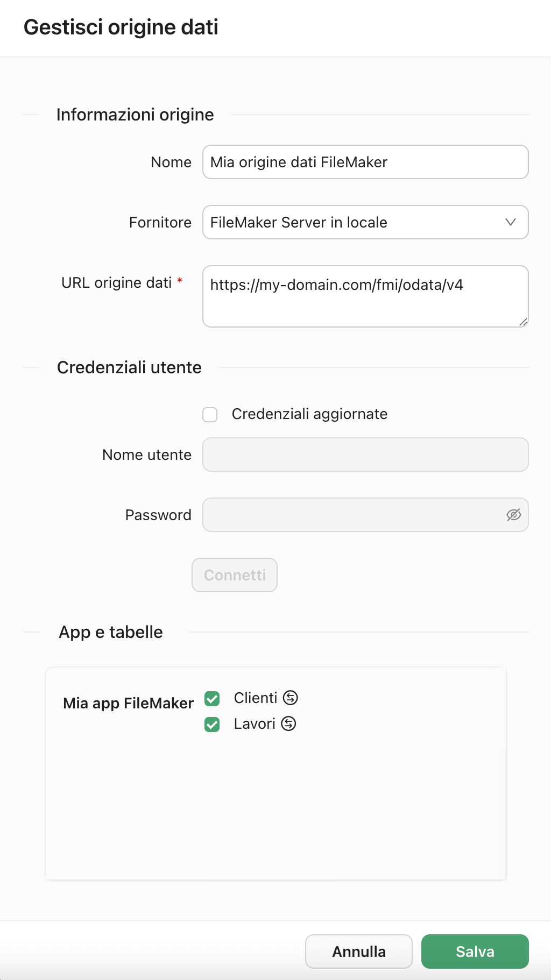This screenshot has width=551, height=980.
Task: Uncheck the Clienti table checkbox
Action: tap(212, 699)
